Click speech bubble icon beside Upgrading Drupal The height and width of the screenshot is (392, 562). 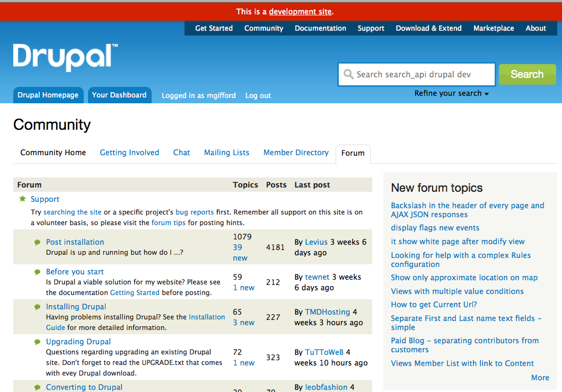pyautogui.click(x=37, y=342)
